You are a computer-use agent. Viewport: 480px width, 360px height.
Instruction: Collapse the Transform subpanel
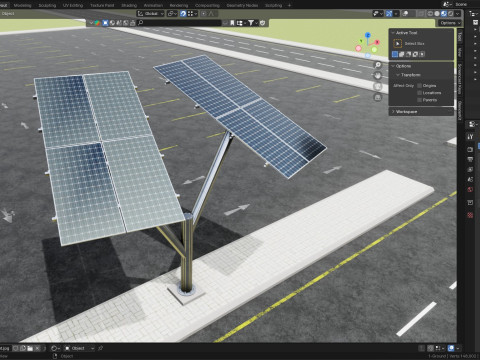click(398, 75)
